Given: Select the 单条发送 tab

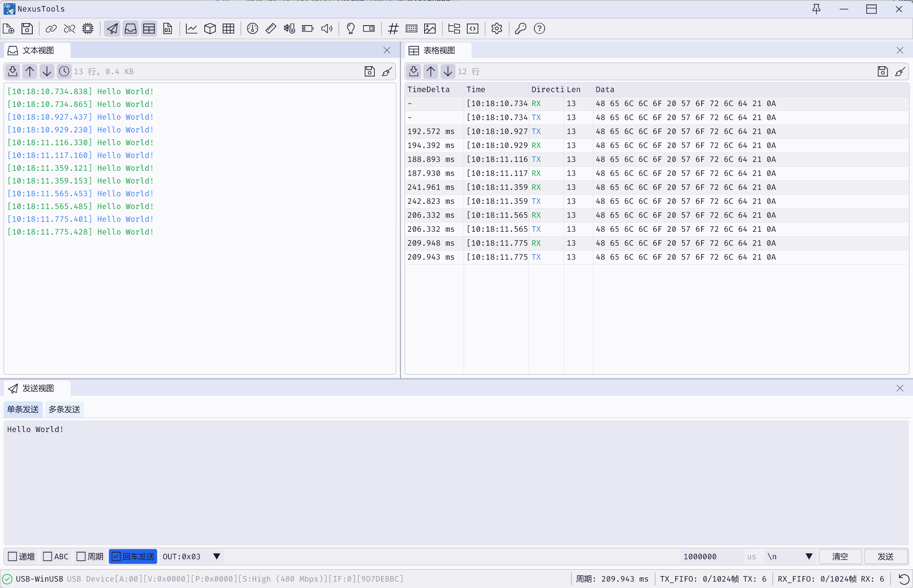Looking at the screenshot, I should pyautogui.click(x=23, y=409).
